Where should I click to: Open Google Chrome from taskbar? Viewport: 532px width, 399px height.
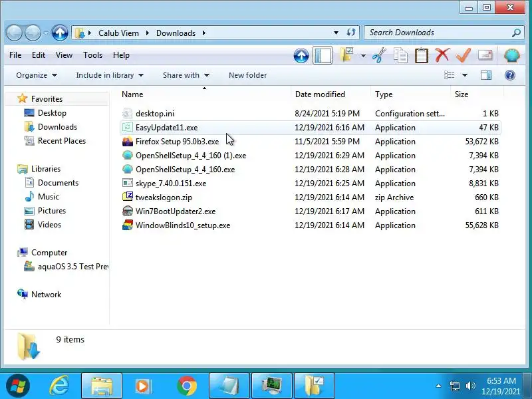[186, 386]
